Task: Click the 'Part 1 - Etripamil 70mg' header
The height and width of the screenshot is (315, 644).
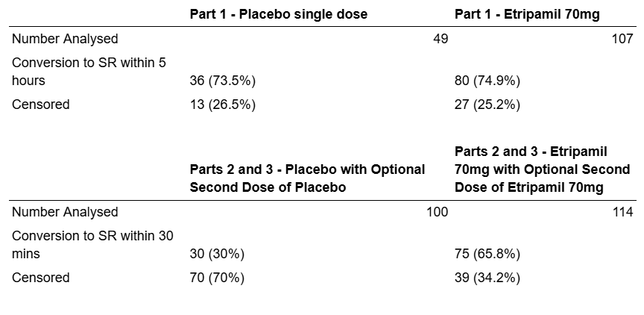Action: pyautogui.click(x=527, y=14)
